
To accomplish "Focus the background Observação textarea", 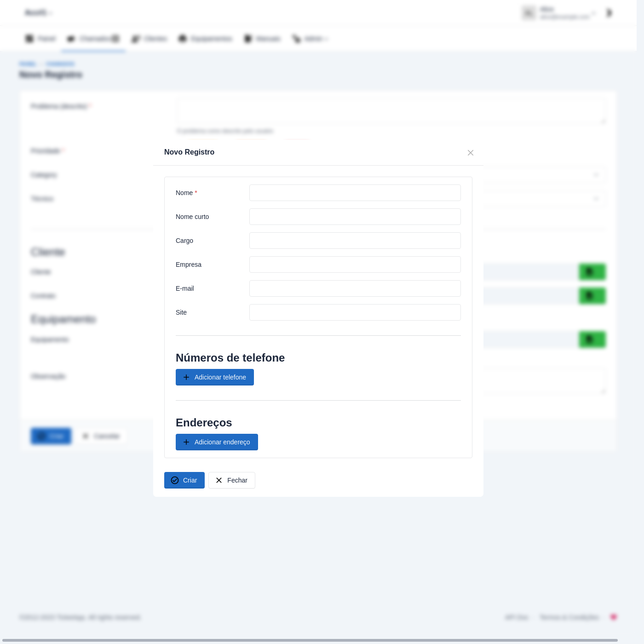I will point(545,381).
